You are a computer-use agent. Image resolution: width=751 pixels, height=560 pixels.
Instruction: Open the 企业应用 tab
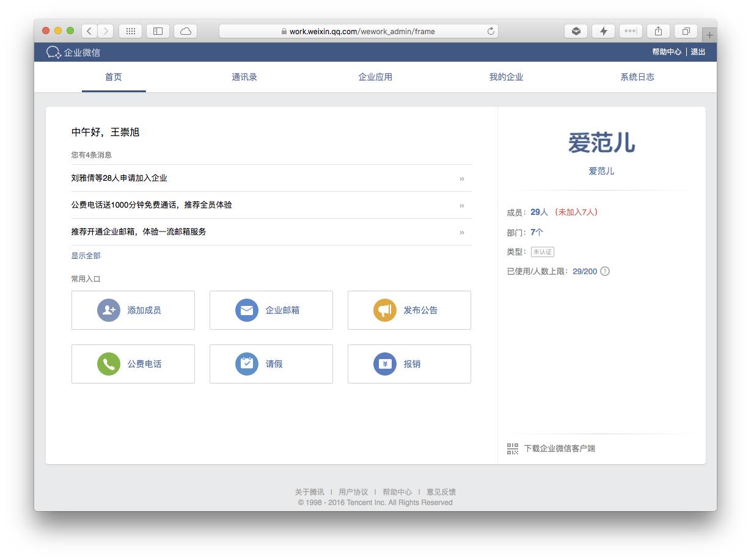[x=375, y=77]
